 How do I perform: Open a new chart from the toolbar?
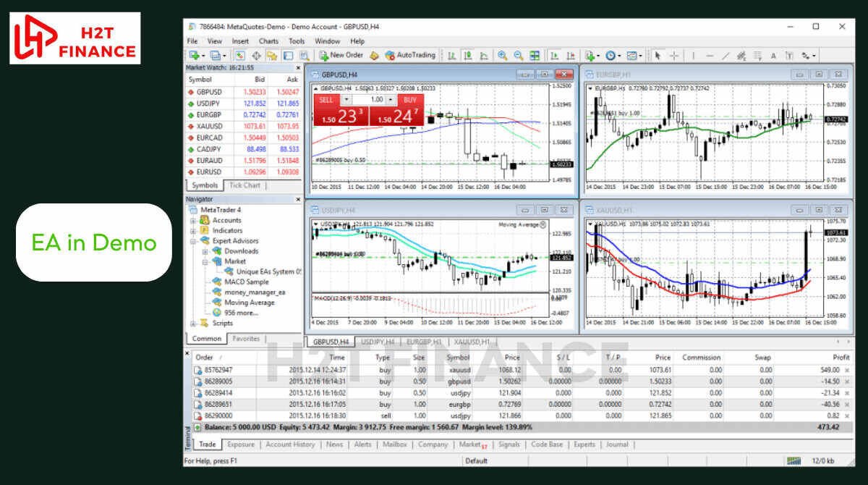pyautogui.click(x=195, y=55)
